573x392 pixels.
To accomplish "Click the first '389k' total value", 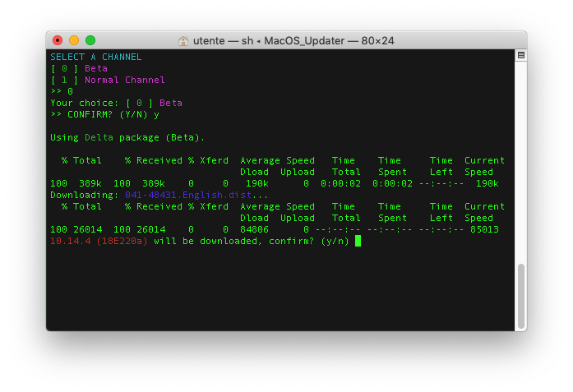I will (90, 183).
